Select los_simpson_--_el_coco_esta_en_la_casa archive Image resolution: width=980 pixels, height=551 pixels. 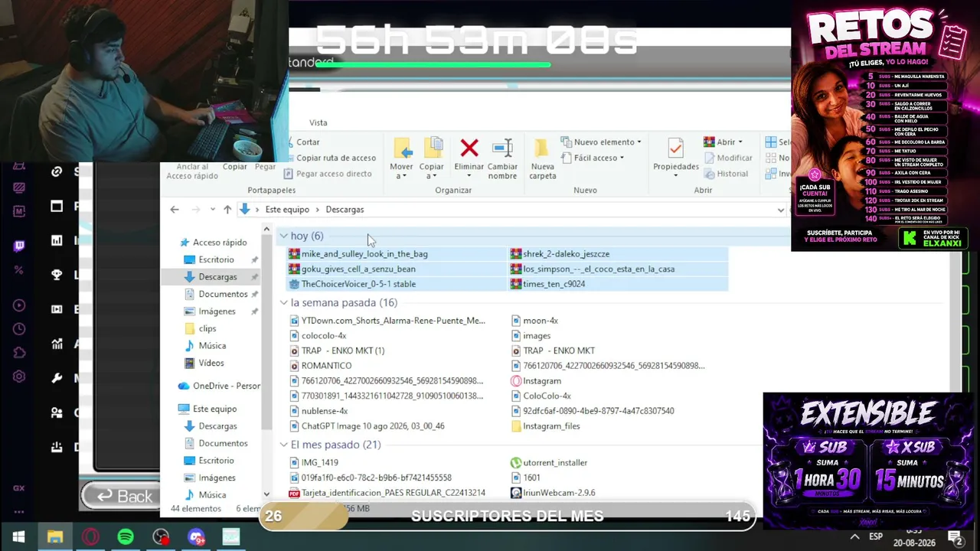[593, 269]
